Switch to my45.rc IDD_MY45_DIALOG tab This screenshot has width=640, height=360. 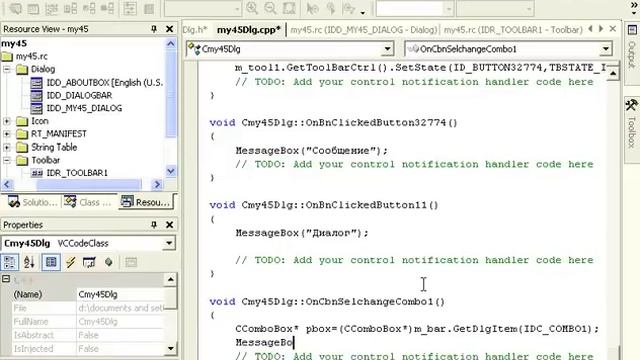[363, 30]
